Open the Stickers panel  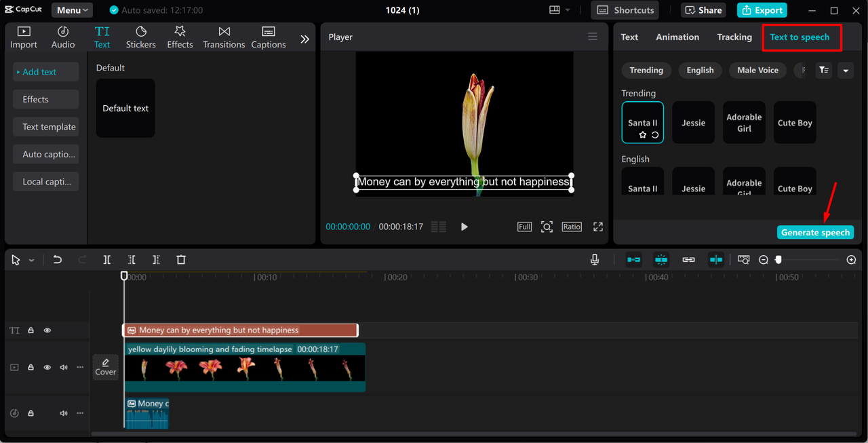(141, 37)
